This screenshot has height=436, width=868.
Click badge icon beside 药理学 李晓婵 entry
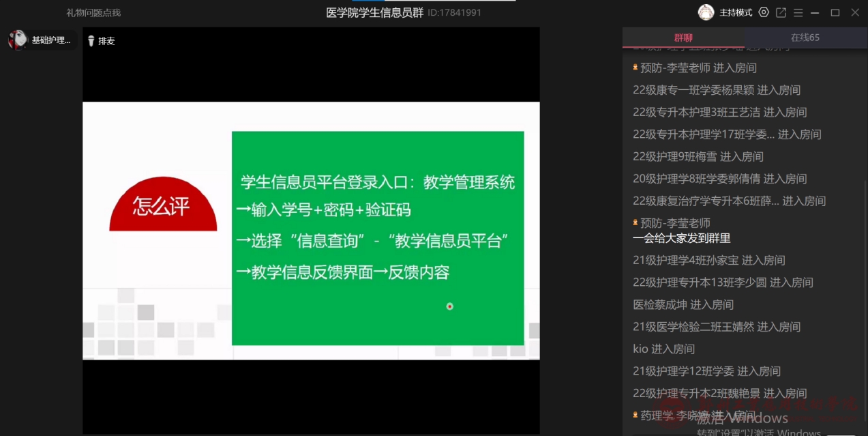pyautogui.click(x=635, y=415)
